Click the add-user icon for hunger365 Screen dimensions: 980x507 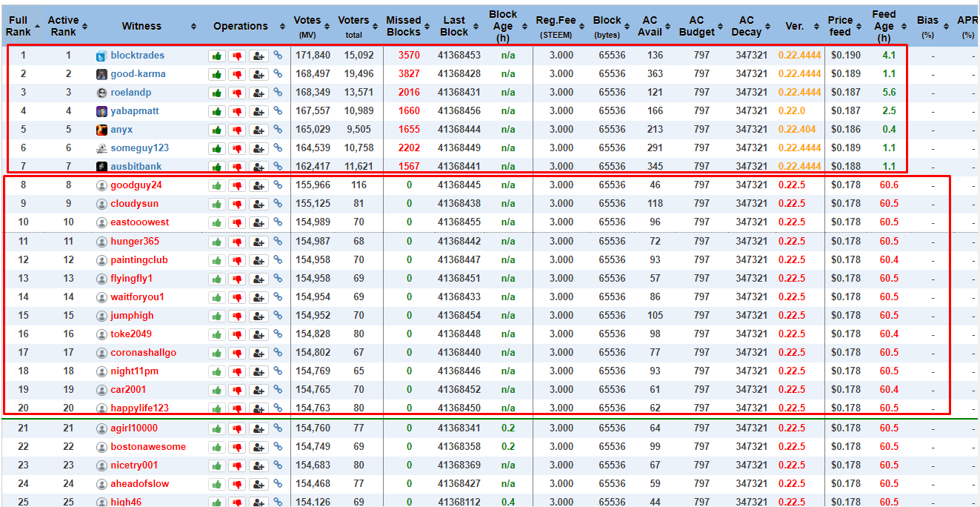(258, 242)
